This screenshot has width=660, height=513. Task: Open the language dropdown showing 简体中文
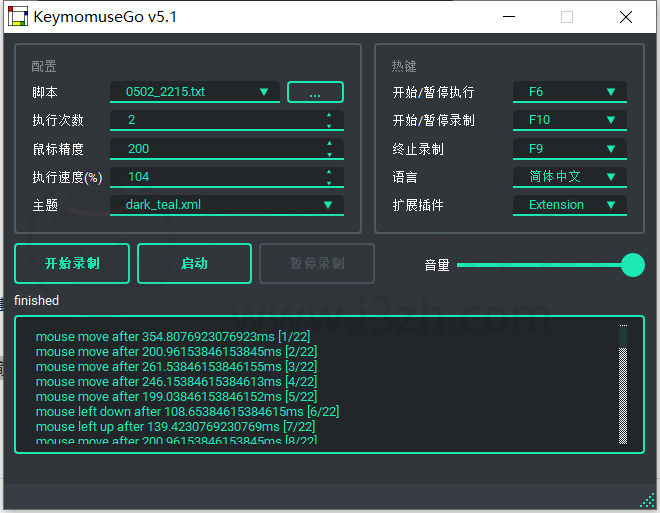tap(570, 177)
